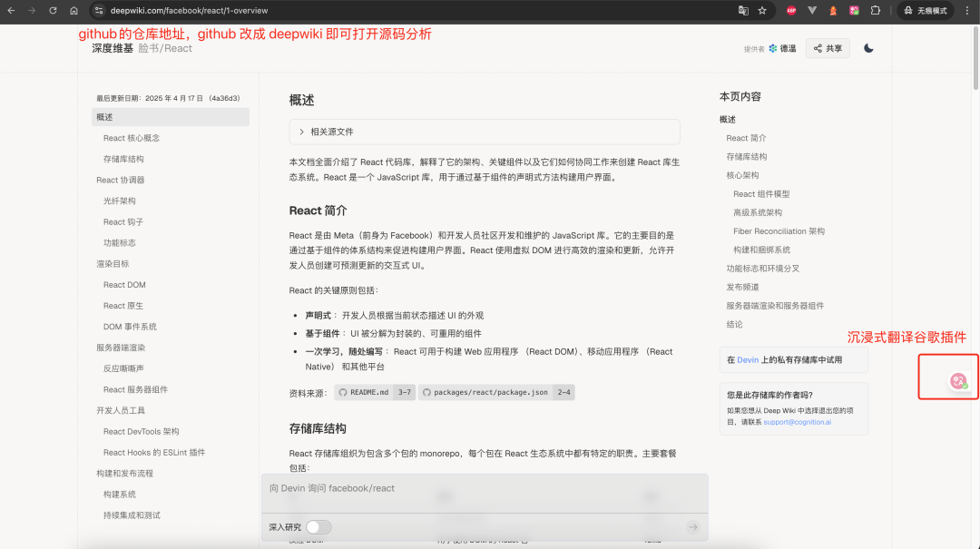
Task: Open 渲染目标 in sidebar
Action: 113,264
